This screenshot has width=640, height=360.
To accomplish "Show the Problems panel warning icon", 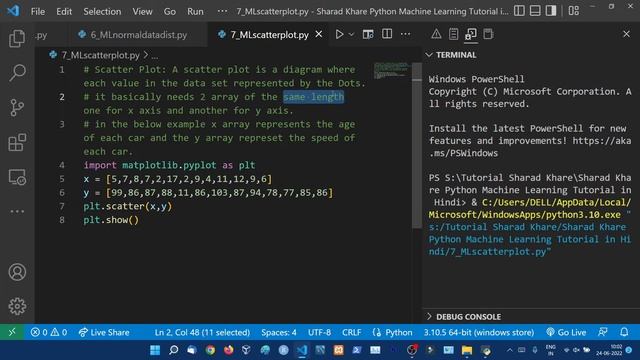I will point(436,34).
